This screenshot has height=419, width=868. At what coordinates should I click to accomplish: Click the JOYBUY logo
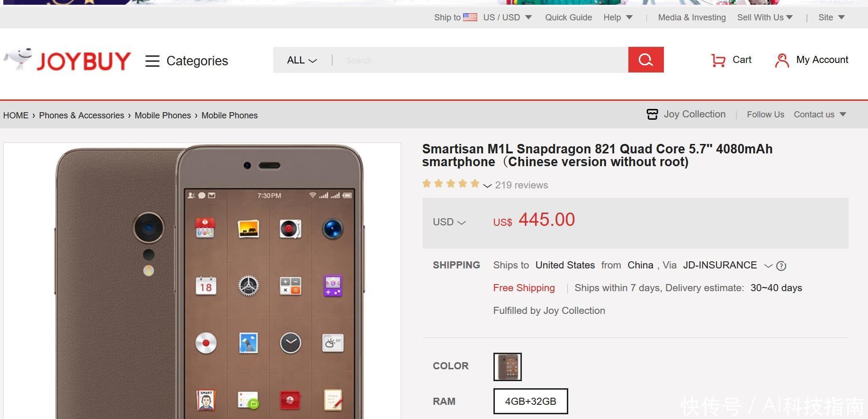tap(67, 60)
